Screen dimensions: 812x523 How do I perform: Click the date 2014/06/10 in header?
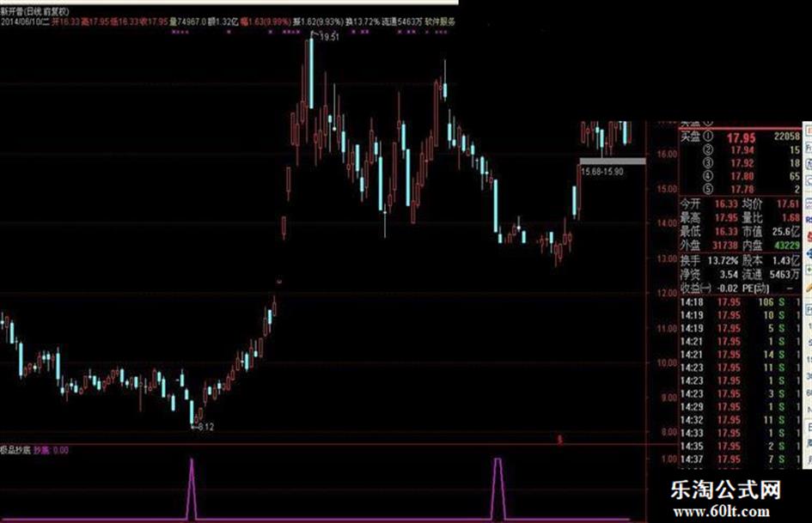click(21, 21)
